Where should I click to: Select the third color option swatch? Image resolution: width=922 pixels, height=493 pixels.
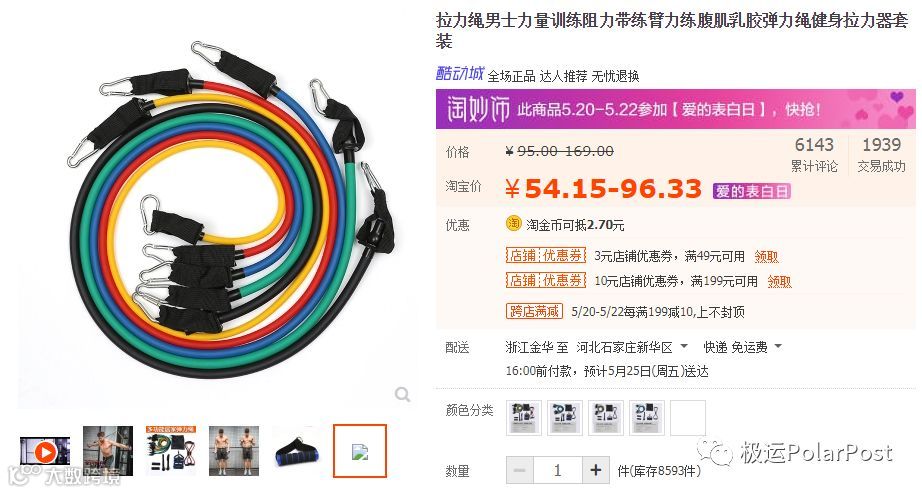606,418
